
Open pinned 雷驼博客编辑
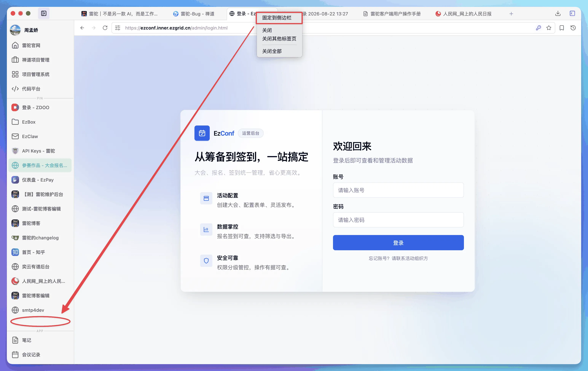pos(40,295)
